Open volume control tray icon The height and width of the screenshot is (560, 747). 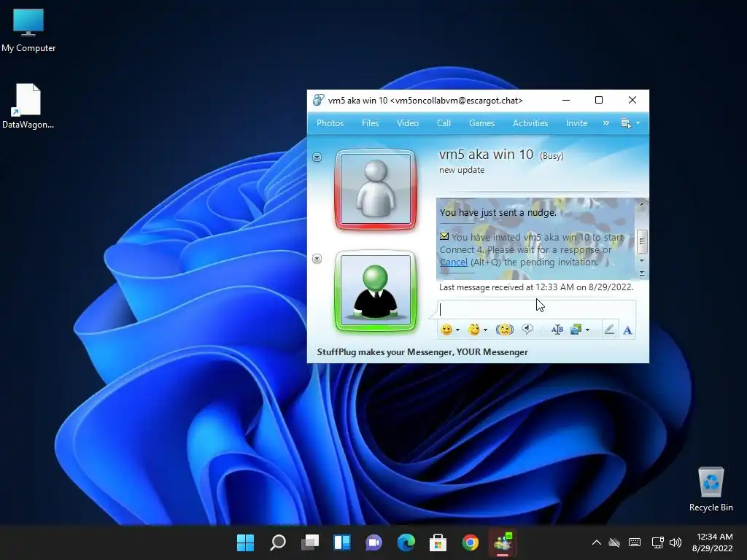676,542
